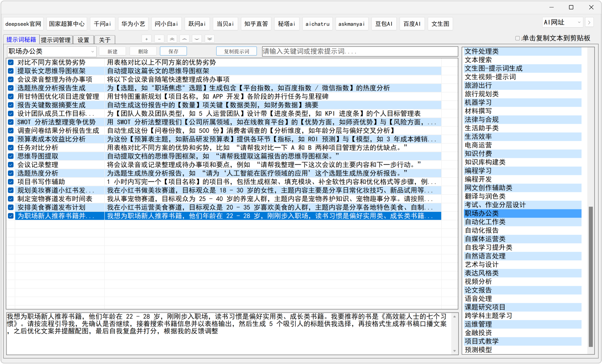Open aichatru shortcut button
The height and width of the screenshot is (364, 602).
(318, 24)
